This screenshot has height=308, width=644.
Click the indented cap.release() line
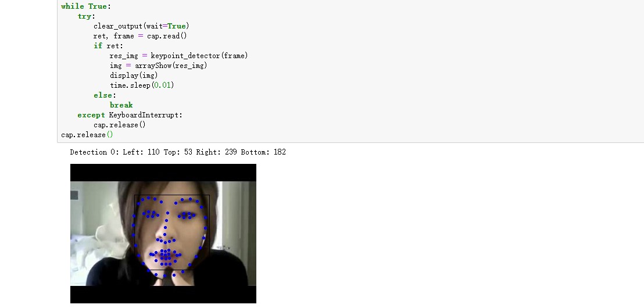pos(120,124)
